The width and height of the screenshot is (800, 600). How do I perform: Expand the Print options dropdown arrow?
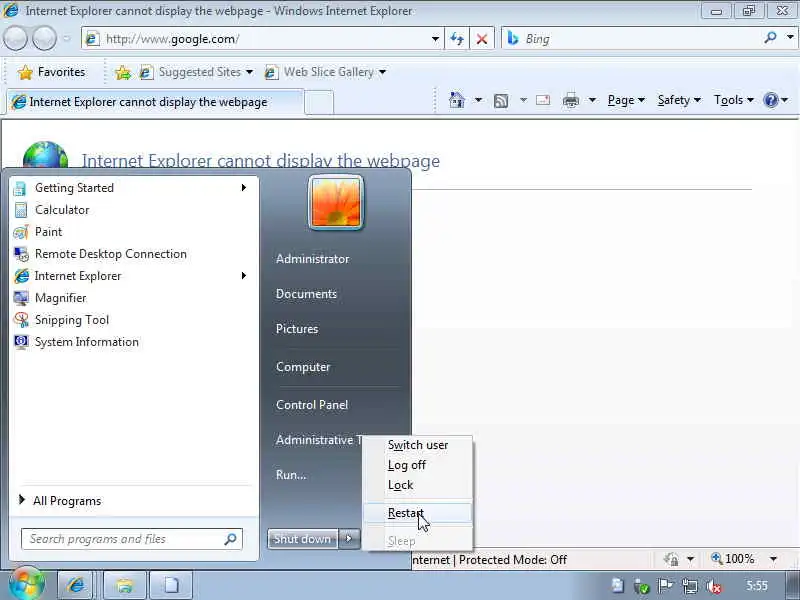592,100
